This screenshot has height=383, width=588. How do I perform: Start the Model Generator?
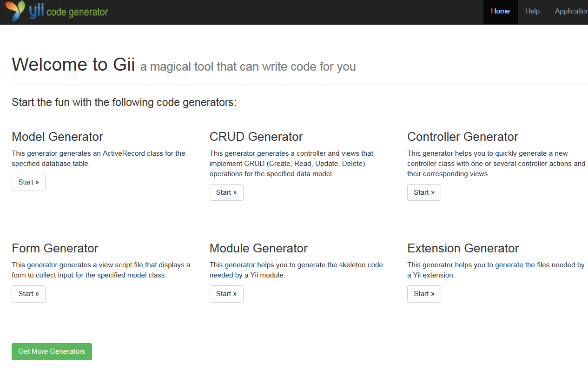coord(28,182)
